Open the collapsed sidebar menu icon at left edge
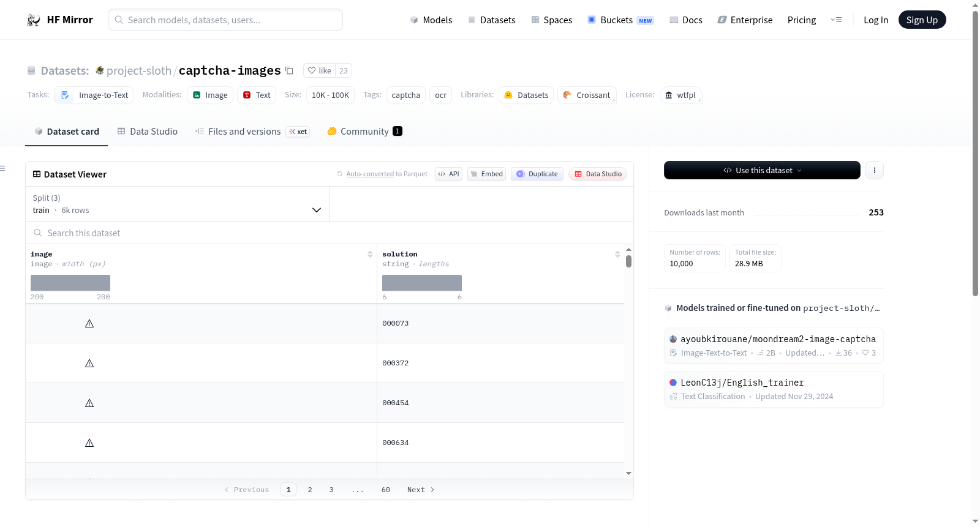The height and width of the screenshot is (527, 980). point(2,168)
